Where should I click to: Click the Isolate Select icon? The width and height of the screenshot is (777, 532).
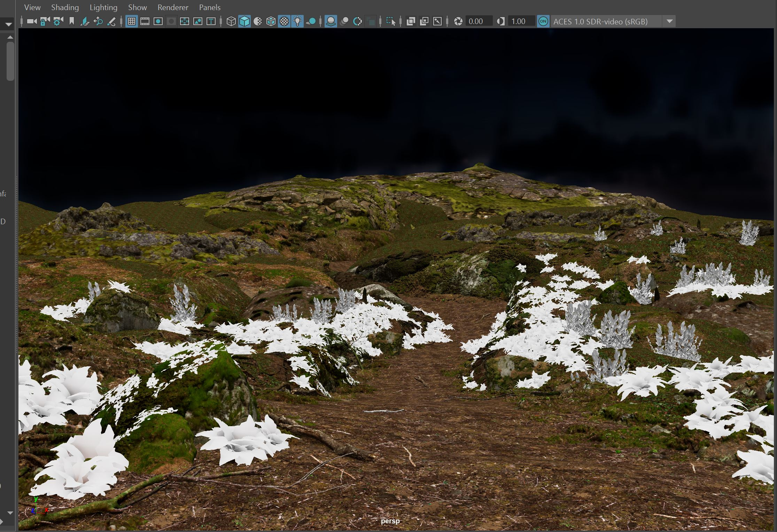(x=391, y=22)
